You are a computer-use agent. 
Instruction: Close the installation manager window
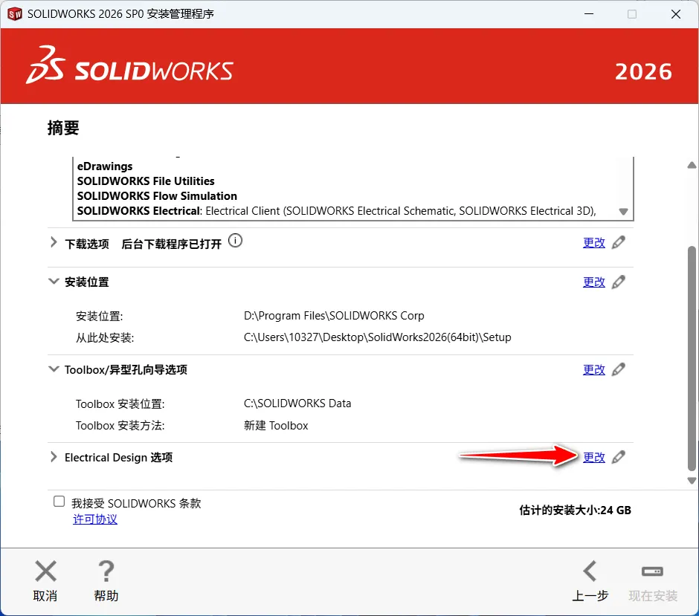tap(676, 14)
